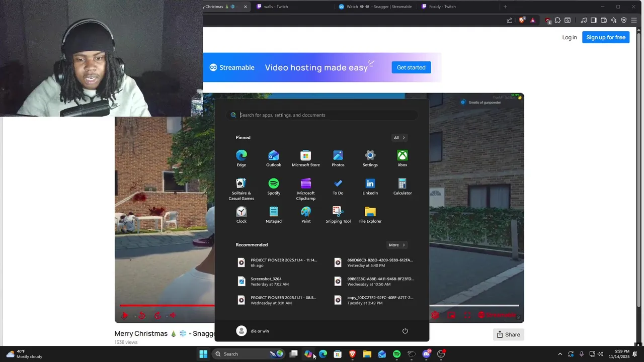Launch Notepad from pinned apps
This screenshot has height=362, width=644.
(274, 215)
